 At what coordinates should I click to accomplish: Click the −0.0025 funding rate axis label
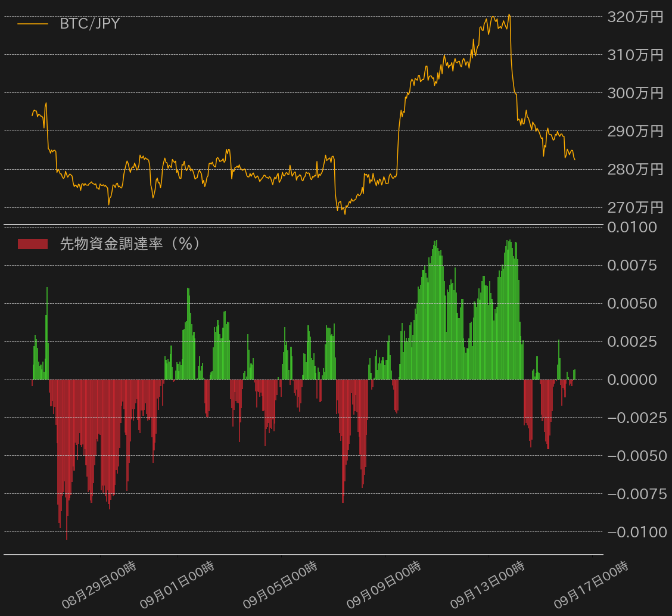coord(637,418)
